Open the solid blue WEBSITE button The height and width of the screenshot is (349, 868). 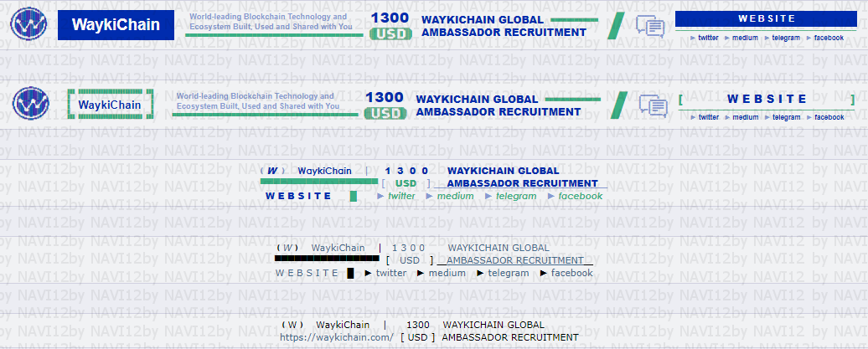click(766, 18)
